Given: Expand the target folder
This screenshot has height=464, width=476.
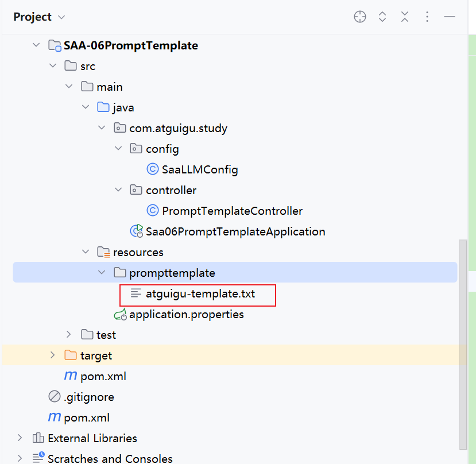Looking at the screenshot, I should pos(52,355).
